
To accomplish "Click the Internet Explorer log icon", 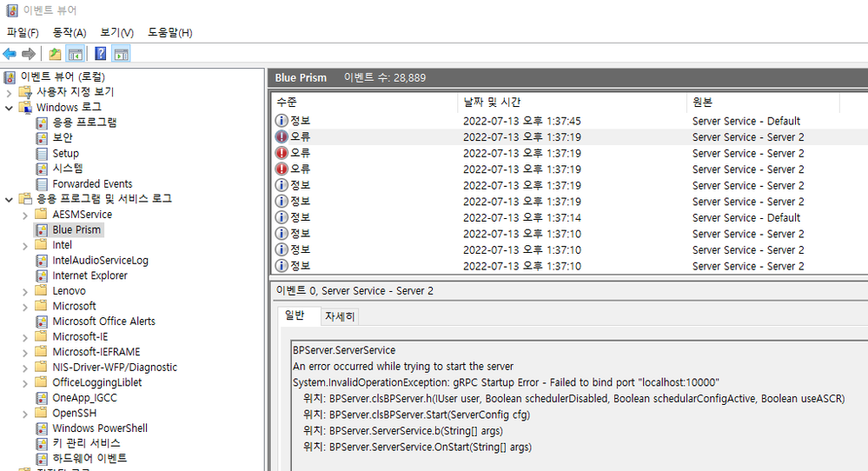I will click(42, 275).
